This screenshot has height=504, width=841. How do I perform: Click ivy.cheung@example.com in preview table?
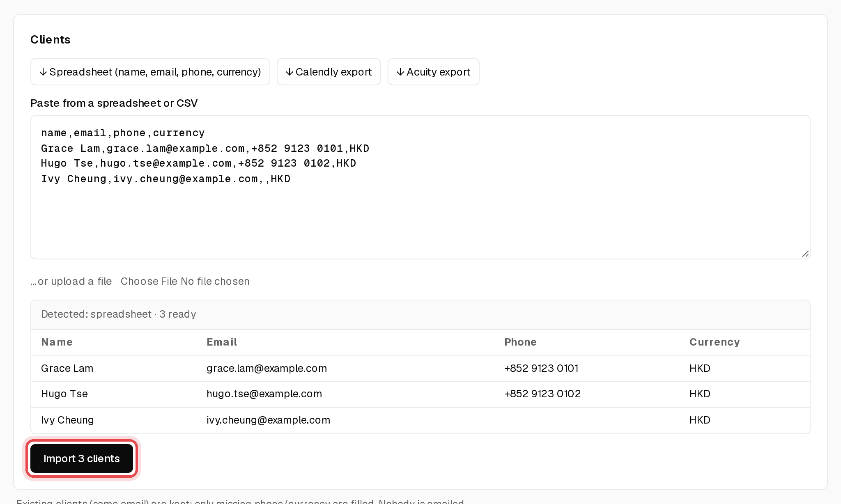click(268, 420)
